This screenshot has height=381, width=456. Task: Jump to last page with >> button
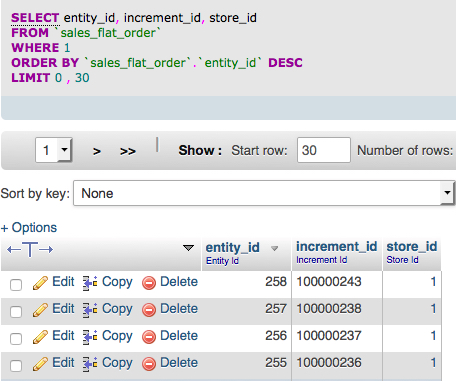[128, 151]
